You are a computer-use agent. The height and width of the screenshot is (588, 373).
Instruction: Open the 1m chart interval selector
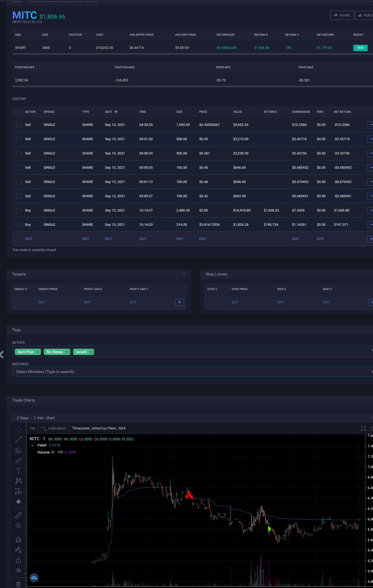point(33,428)
